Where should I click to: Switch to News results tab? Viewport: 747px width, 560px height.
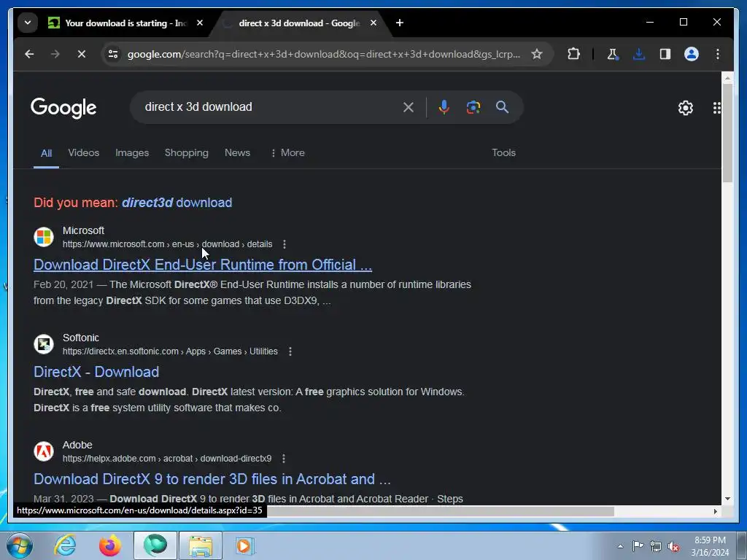(x=237, y=153)
